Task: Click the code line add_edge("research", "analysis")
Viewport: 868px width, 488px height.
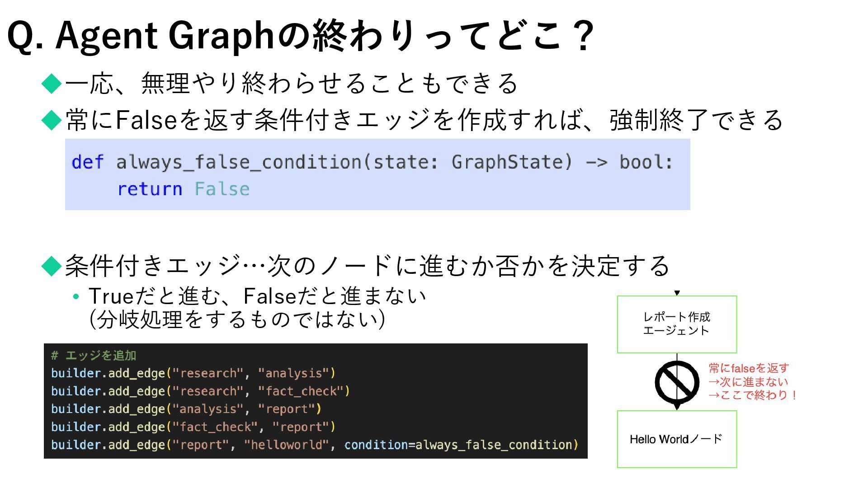Action: pos(193,373)
